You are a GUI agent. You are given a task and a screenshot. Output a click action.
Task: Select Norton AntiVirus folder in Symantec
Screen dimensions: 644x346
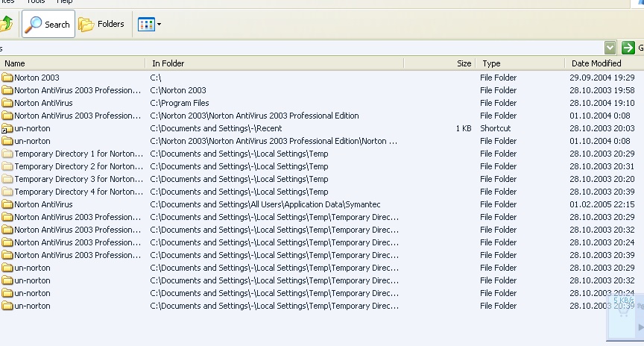(x=43, y=204)
